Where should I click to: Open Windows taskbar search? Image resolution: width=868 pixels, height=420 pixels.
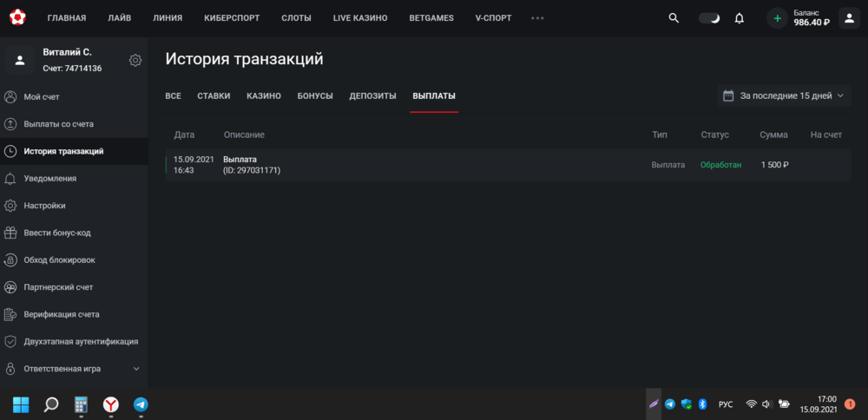coord(51,404)
